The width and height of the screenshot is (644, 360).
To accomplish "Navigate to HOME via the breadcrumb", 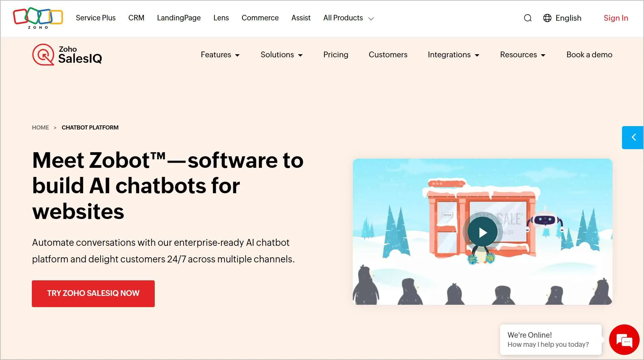I will click(40, 127).
